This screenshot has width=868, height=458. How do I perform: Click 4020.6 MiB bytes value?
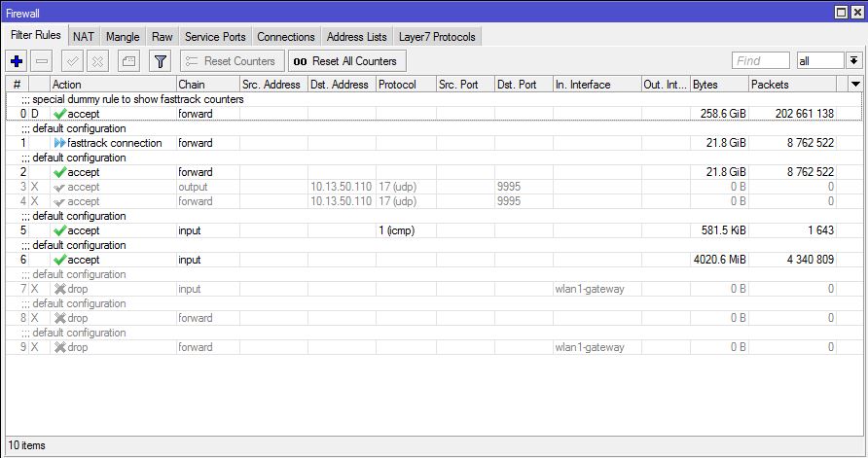coord(720,260)
